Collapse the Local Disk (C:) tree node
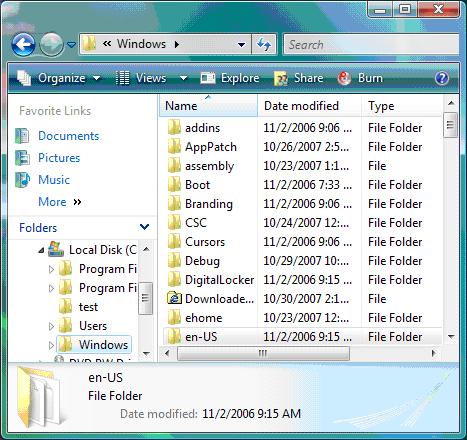 coord(41,250)
